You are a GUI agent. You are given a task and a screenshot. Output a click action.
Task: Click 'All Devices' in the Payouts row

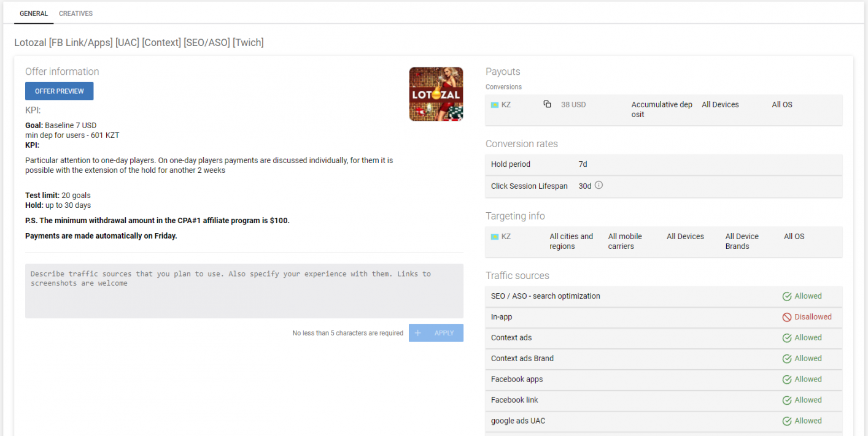tap(720, 105)
